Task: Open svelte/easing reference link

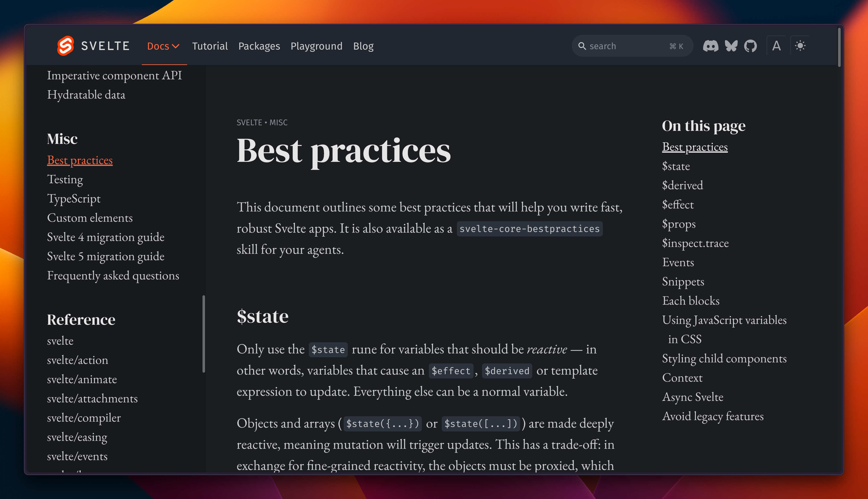Action: (77, 437)
